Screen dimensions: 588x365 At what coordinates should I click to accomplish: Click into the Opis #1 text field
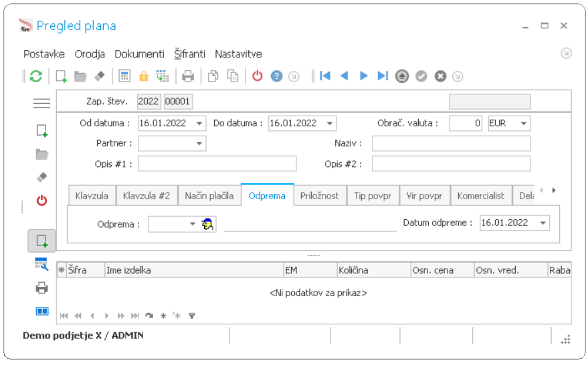(217, 164)
